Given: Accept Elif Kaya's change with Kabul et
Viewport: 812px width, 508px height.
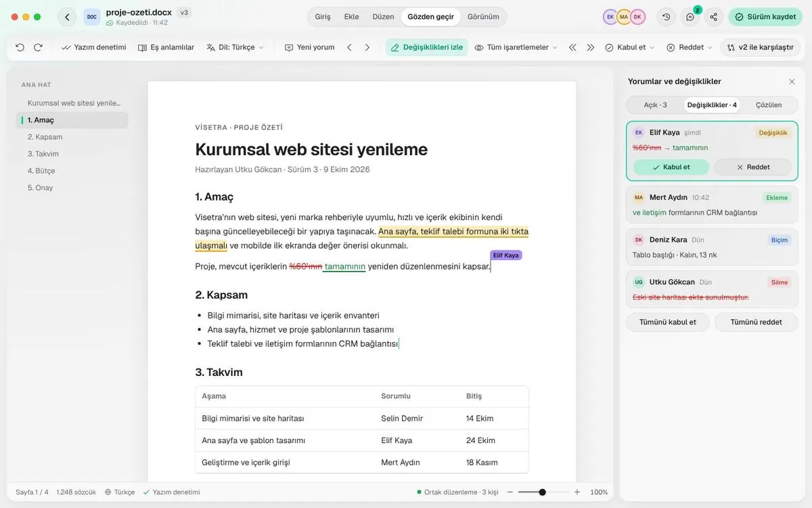Looking at the screenshot, I should 671,167.
